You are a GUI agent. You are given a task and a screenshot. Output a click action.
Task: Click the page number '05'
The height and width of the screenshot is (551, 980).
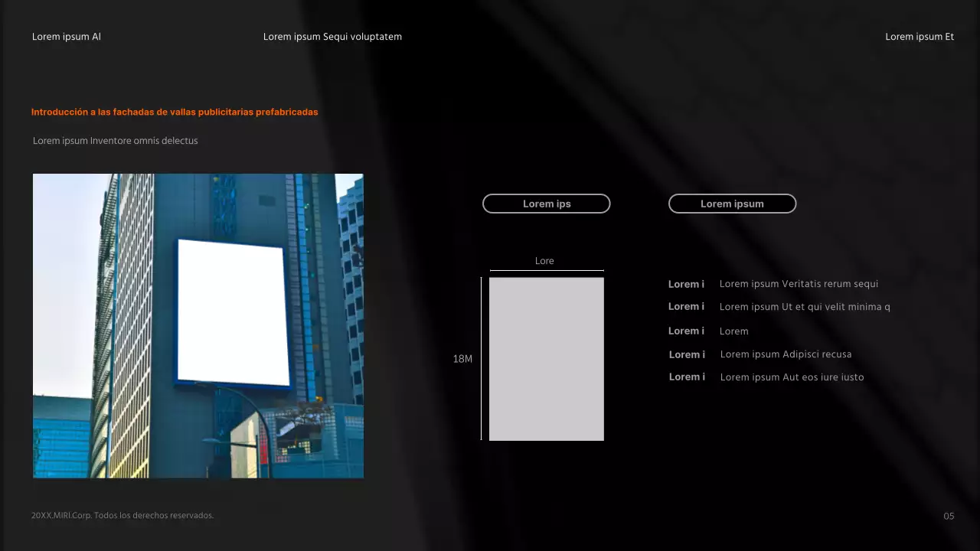click(x=949, y=516)
